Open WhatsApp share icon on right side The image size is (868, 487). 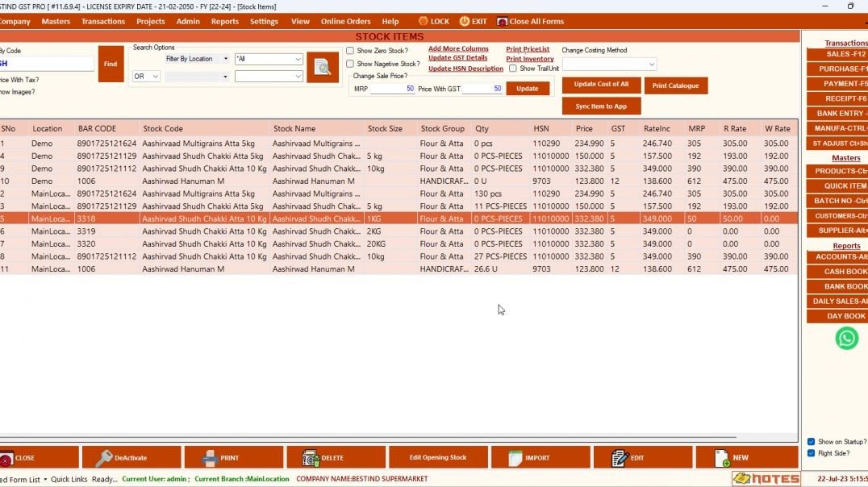coord(845,338)
